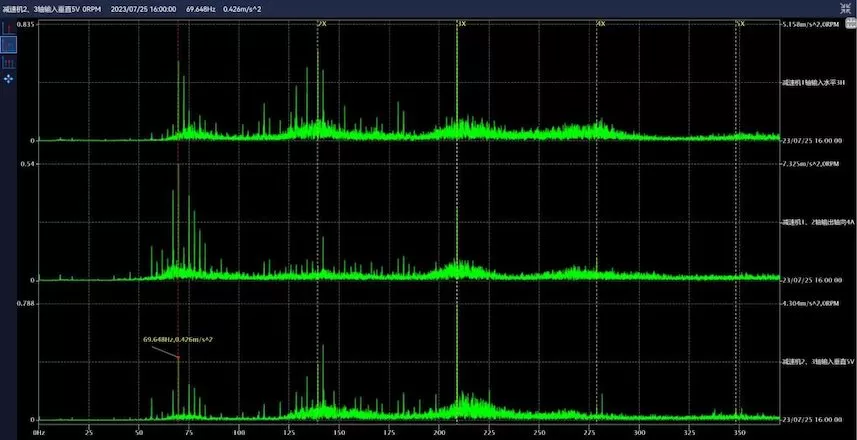The image size is (857, 440).
Task: Select the four-way pan/move tool icon
Action: pyautogui.click(x=9, y=78)
